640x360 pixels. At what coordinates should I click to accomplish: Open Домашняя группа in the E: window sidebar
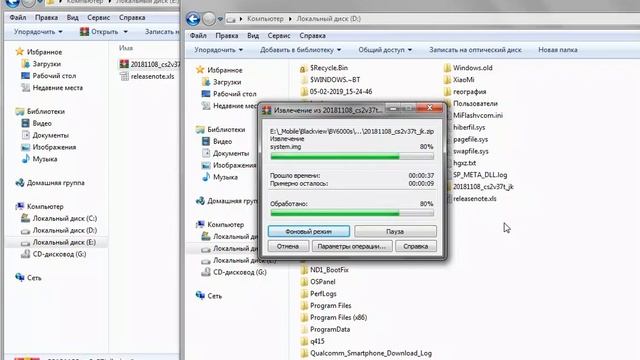(49, 183)
